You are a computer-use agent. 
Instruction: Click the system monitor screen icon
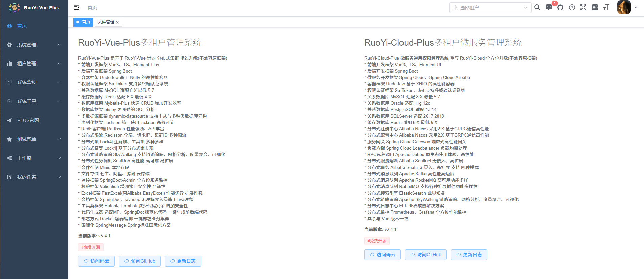[9, 82]
